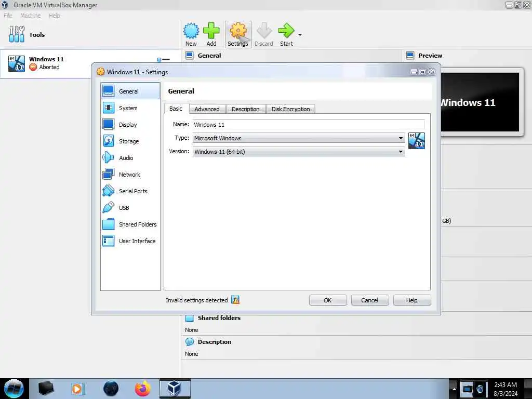532x399 pixels.
Task: Click the Add machine toolbar icon
Action: (x=211, y=34)
